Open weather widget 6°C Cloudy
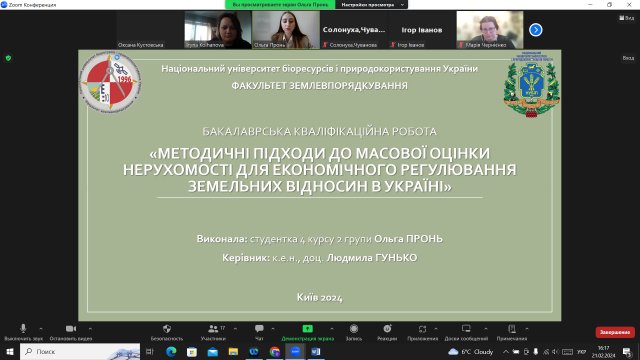Screen dimensions: 640x360 [x=471, y=351]
